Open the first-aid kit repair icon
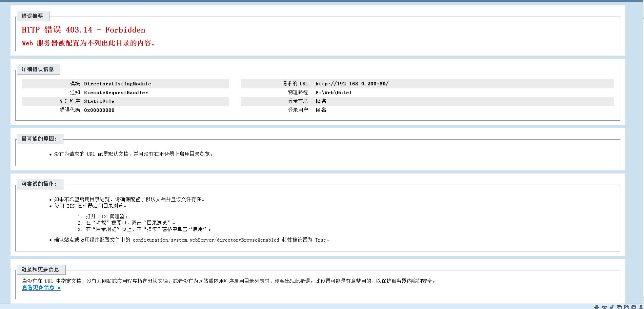Screen dimensions: 644x309 [634, 307]
